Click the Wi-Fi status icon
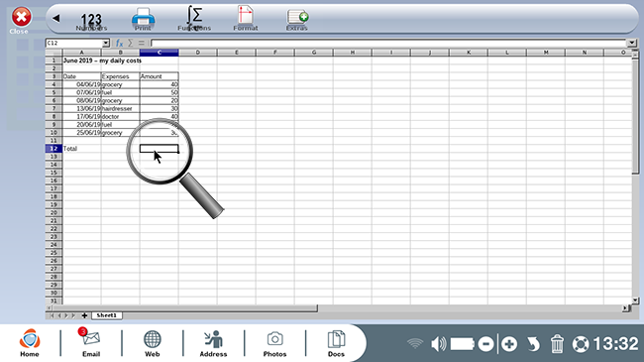The height and width of the screenshot is (362, 644). tap(415, 344)
